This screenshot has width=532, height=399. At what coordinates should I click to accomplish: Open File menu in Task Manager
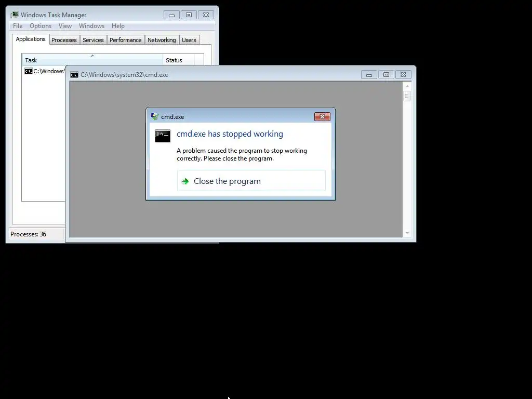18,26
